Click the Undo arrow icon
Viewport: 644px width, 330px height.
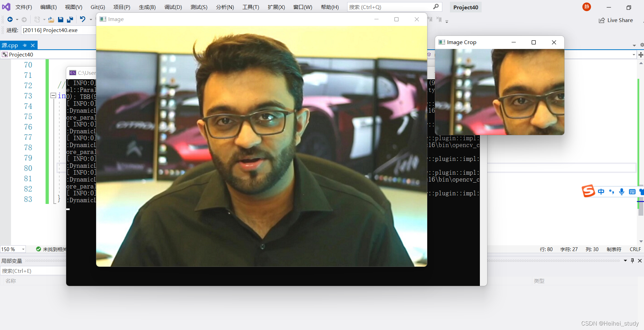click(x=83, y=20)
